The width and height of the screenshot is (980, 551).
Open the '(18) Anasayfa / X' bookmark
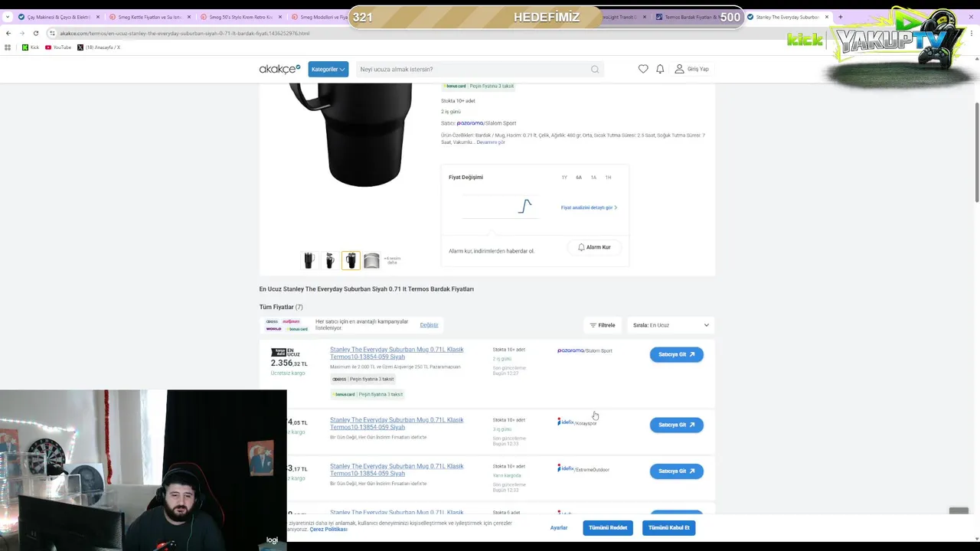pyautogui.click(x=99, y=47)
